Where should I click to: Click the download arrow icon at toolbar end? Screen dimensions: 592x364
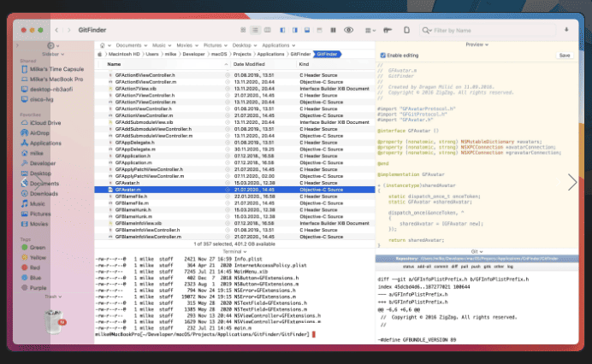coord(566,30)
